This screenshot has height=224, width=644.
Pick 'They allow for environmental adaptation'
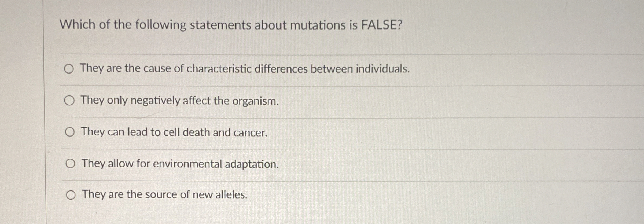pyautogui.click(x=70, y=164)
